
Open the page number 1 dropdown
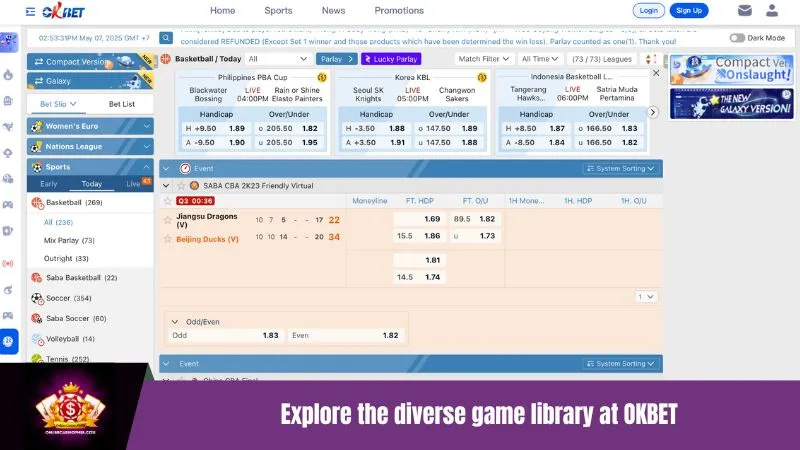(x=645, y=296)
